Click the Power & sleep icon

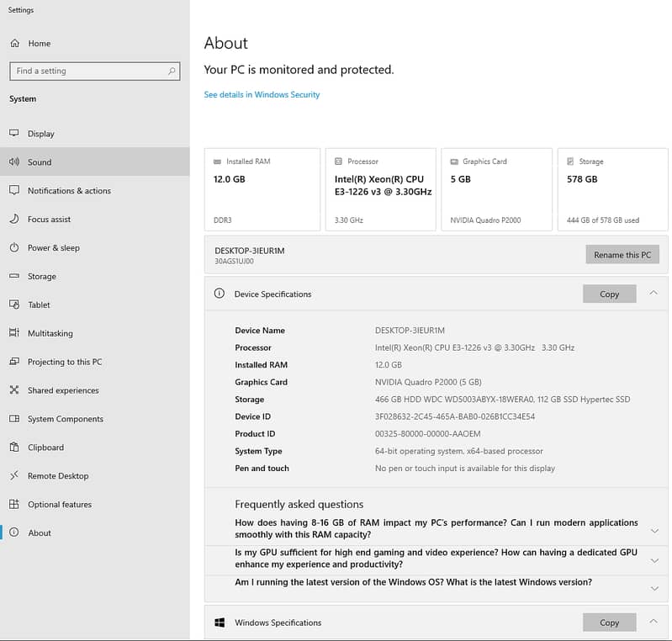point(14,248)
